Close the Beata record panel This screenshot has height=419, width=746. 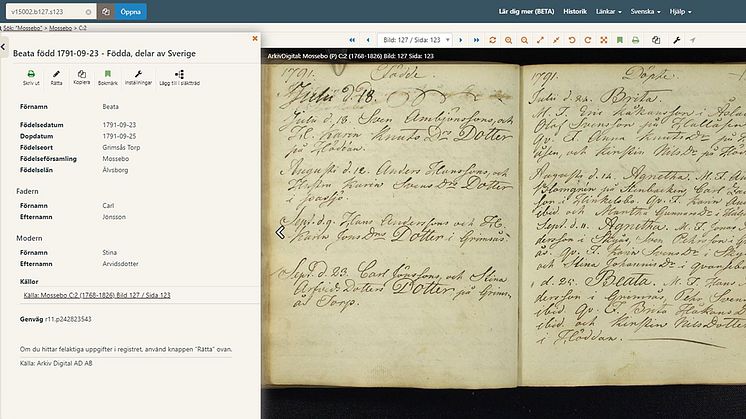(255, 38)
